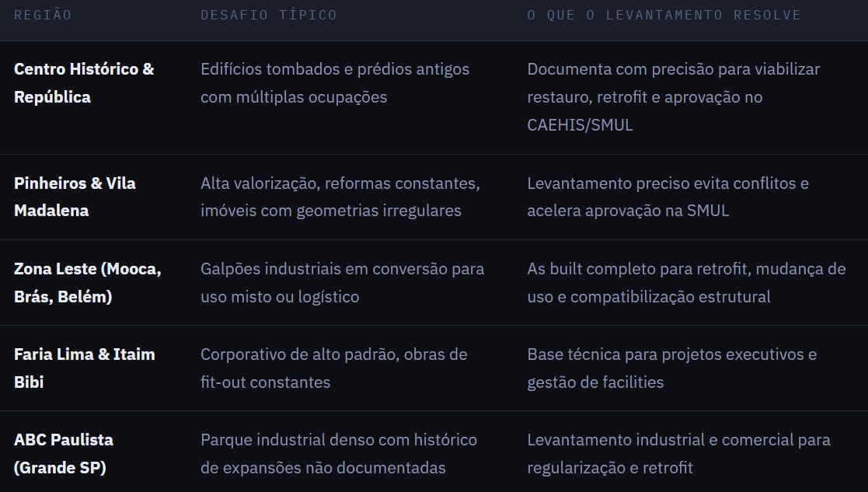Click the O QUE O LEVANTAMENTO RESOLVE header
Screen dimensions: 868x492
tap(664, 15)
